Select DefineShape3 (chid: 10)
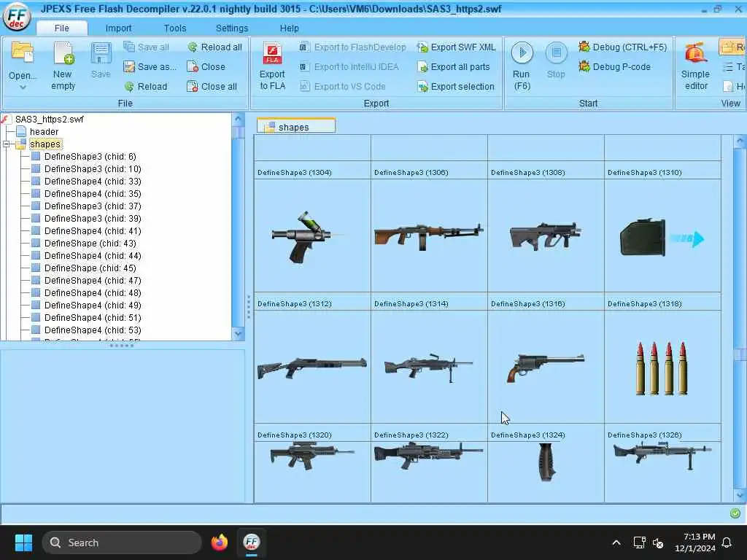The image size is (747, 560). [93, 168]
